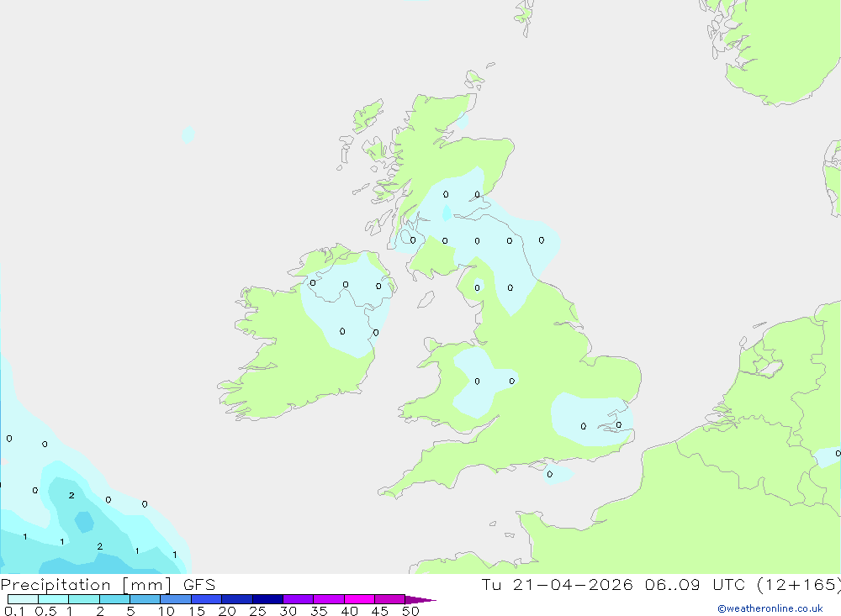
Task: Click the legend label '25'
Action: [257, 611]
